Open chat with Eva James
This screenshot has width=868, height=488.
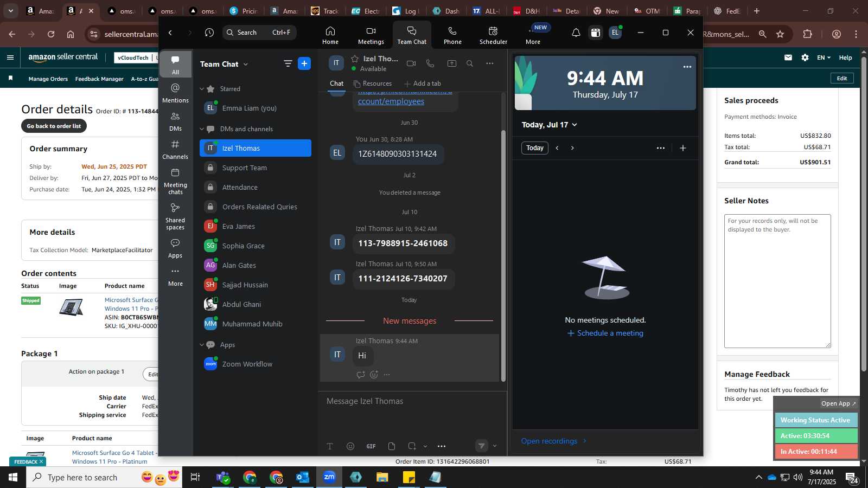click(x=256, y=226)
